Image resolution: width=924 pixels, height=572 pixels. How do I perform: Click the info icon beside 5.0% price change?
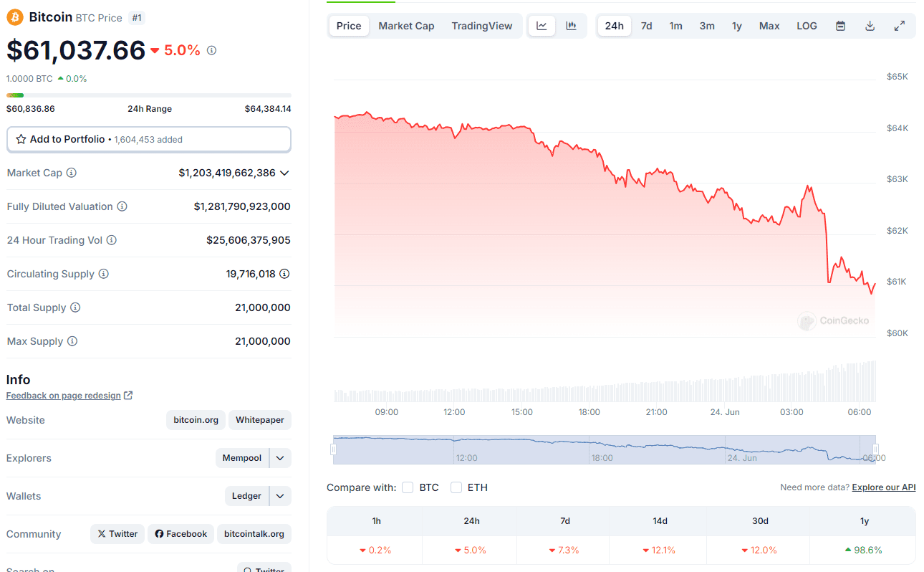point(211,50)
